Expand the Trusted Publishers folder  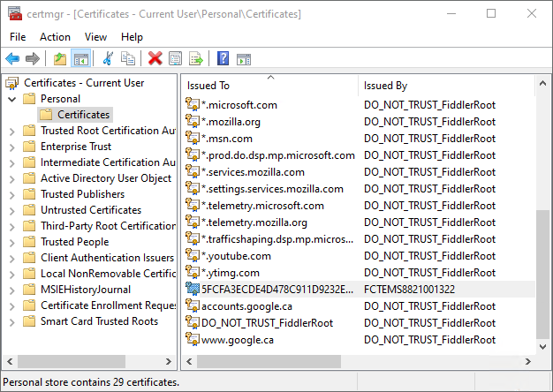click(11, 194)
